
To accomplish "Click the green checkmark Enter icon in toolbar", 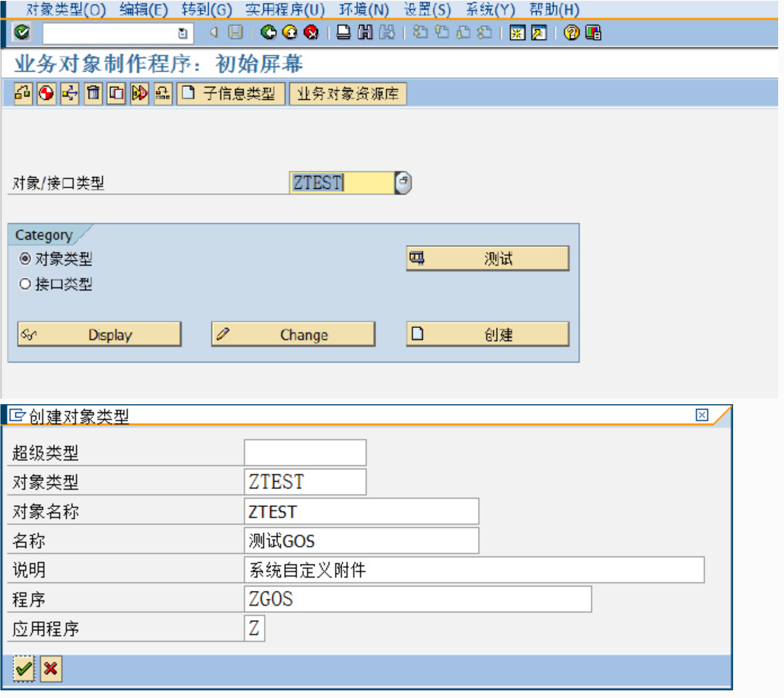I will pos(22,32).
